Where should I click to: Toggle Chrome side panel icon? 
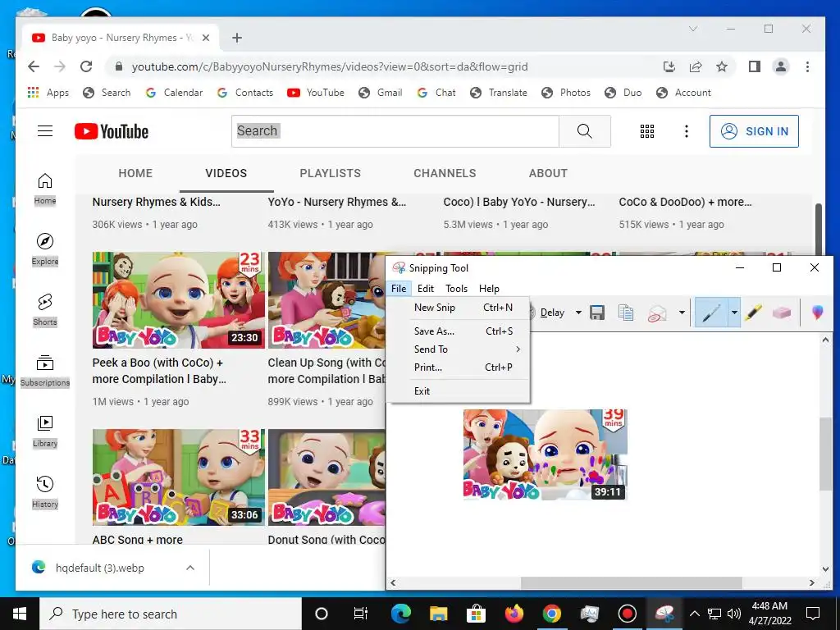tap(755, 66)
